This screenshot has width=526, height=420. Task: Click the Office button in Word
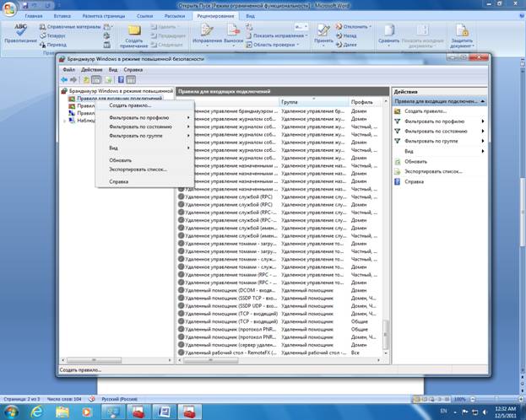(x=10, y=9)
